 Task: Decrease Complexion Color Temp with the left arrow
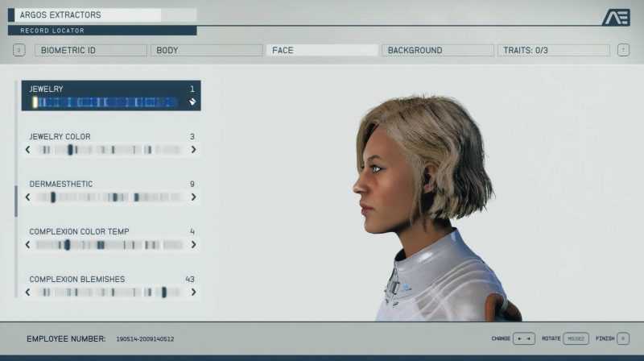(x=28, y=245)
